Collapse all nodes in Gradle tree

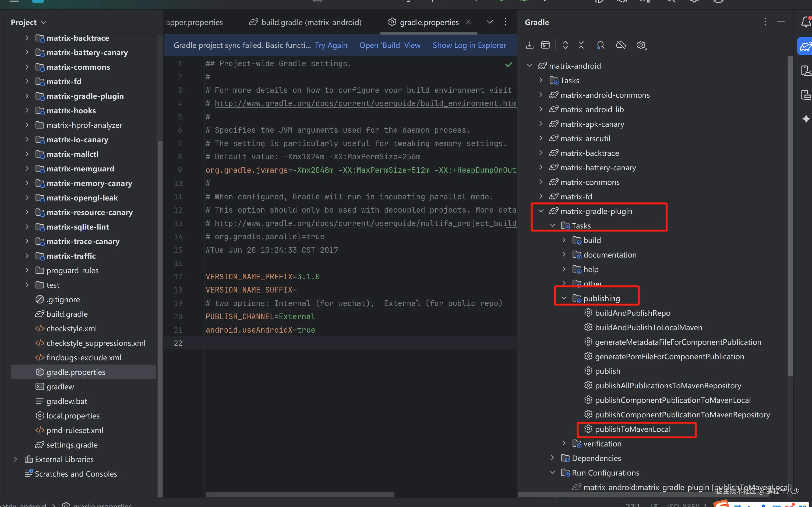(x=581, y=45)
